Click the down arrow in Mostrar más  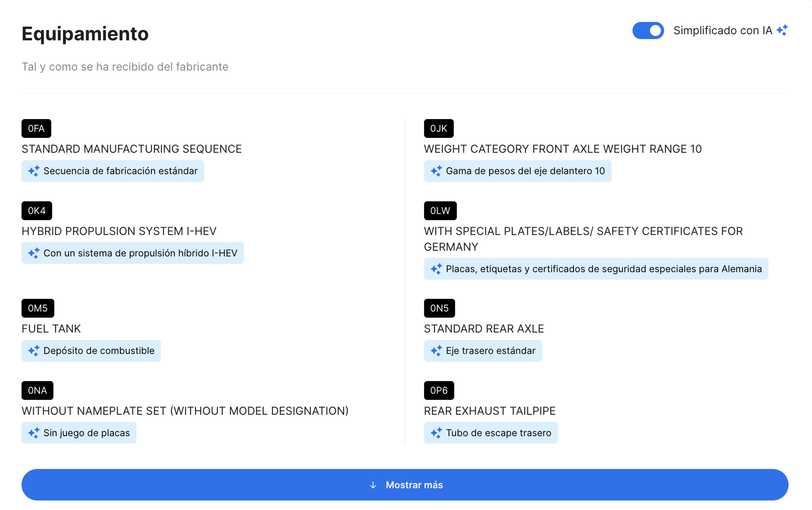373,485
